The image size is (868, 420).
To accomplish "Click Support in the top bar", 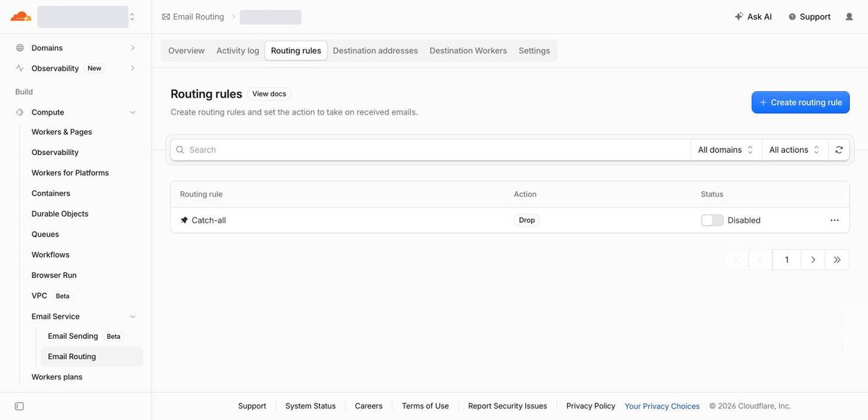I will [809, 17].
